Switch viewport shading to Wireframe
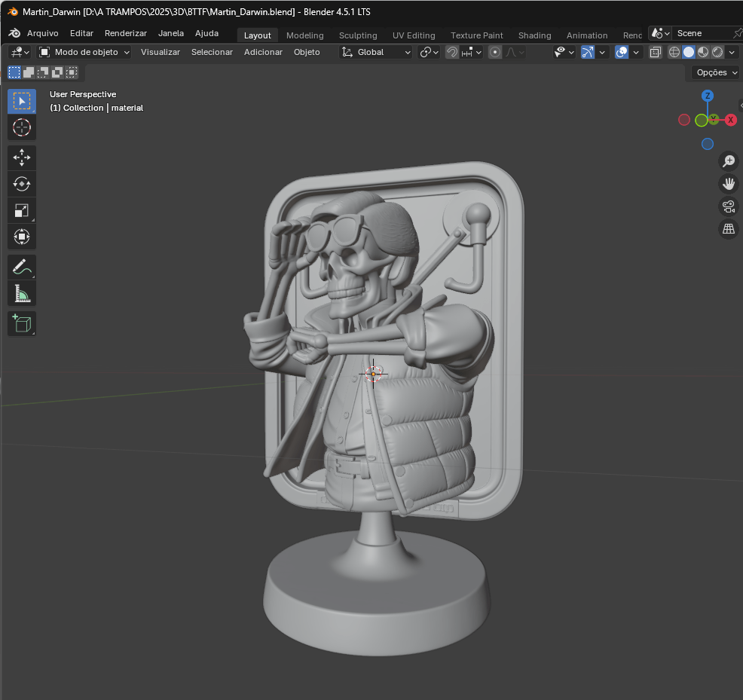The width and height of the screenshot is (743, 700). (673, 52)
